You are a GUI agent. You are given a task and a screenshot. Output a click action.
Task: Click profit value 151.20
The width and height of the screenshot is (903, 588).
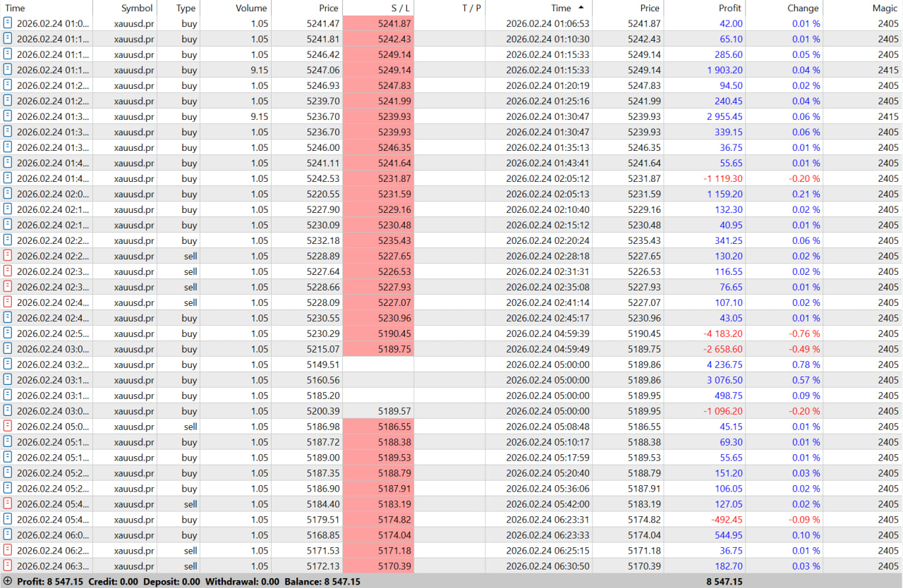click(x=729, y=473)
